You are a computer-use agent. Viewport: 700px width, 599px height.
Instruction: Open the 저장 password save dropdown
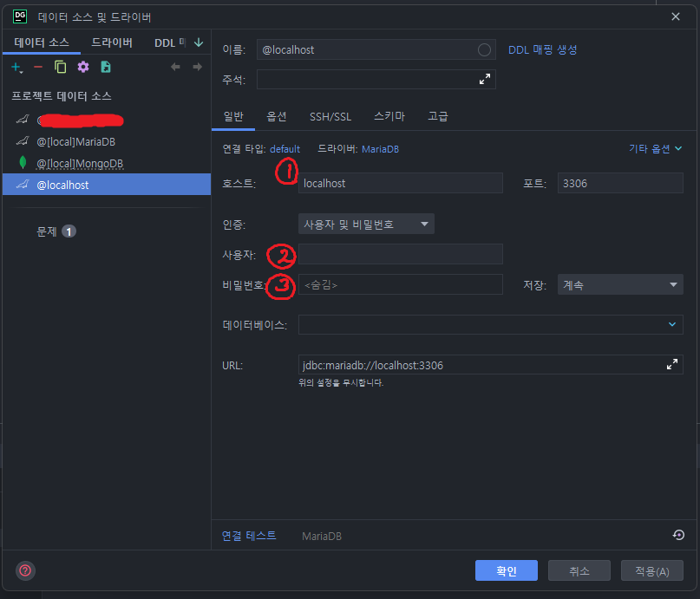(x=620, y=284)
